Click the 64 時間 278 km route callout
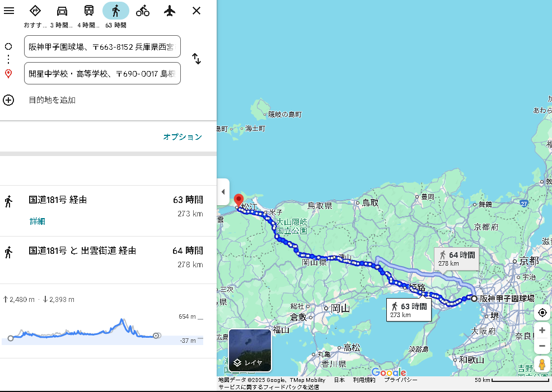Image resolution: width=552 pixels, height=392 pixels. click(457, 259)
